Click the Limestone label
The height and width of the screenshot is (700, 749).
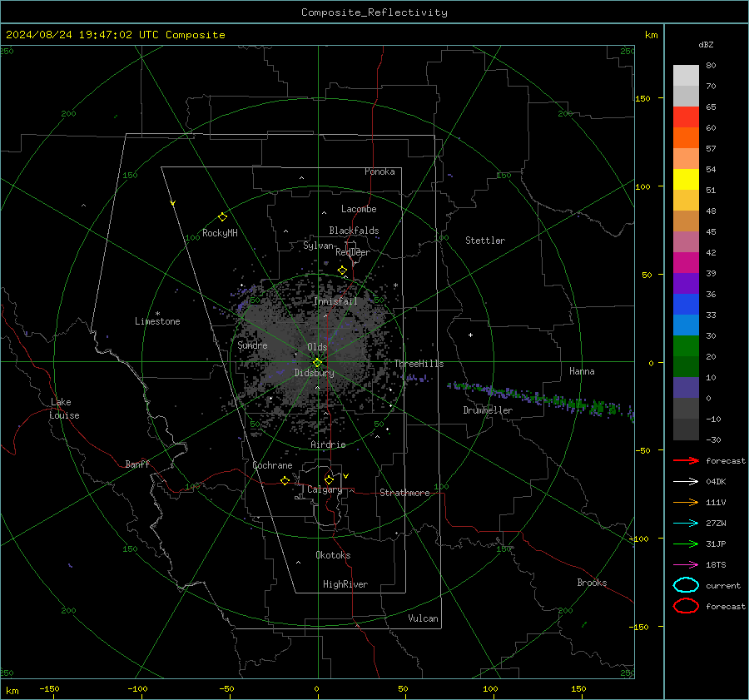(157, 321)
